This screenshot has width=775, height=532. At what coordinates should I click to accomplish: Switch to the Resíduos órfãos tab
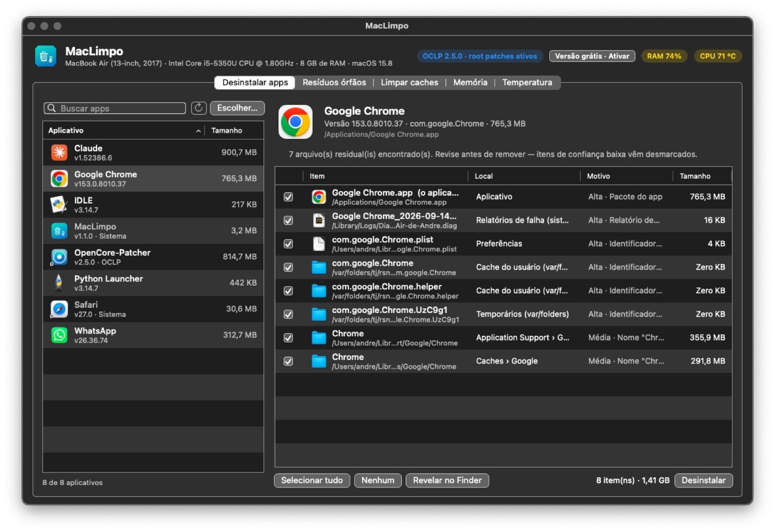(334, 83)
